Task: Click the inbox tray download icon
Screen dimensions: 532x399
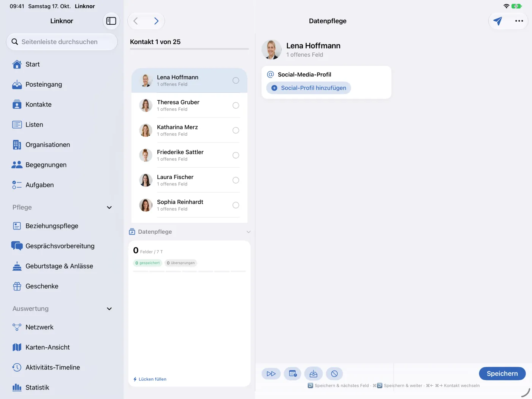Action: click(313, 374)
